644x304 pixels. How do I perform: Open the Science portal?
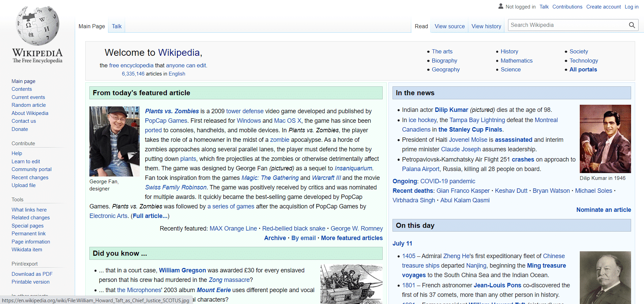pyautogui.click(x=511, y=69)
